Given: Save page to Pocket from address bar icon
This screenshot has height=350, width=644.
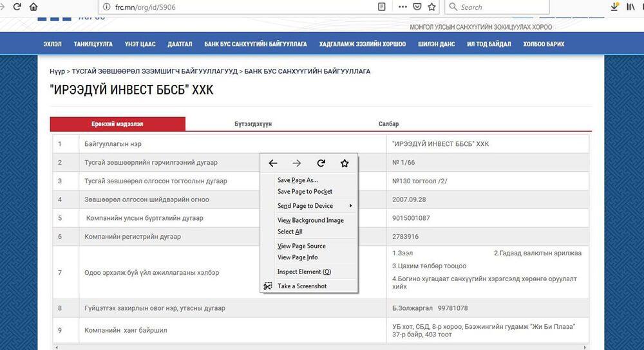Looking at the screenshot, I should pos(417,7).
